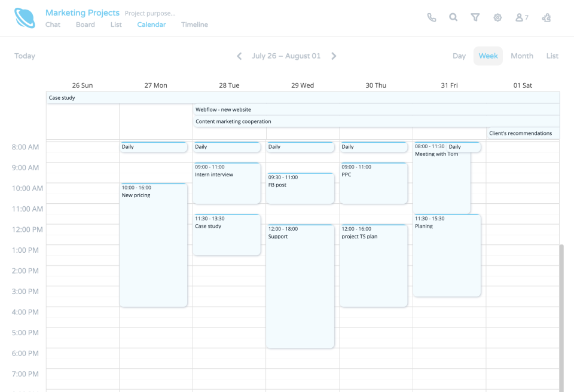Go to previous week arrow

pos(239,56)
